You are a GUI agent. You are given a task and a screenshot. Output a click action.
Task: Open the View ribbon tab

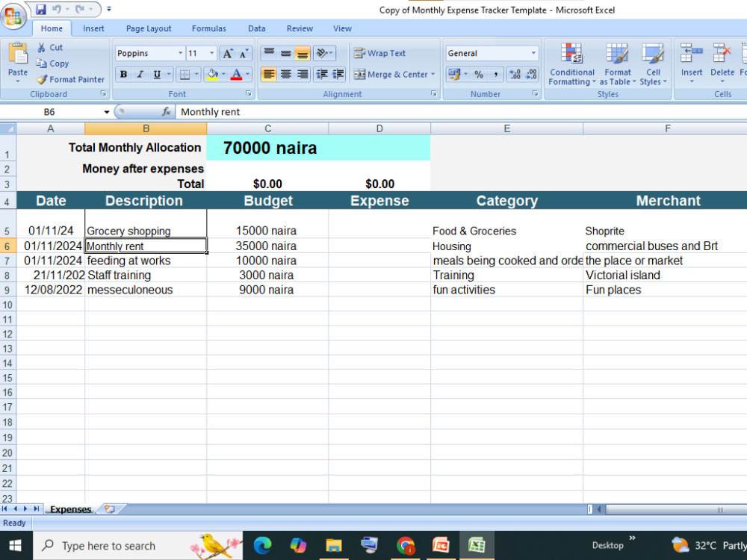pyautogui.click(x=342, y=28)
